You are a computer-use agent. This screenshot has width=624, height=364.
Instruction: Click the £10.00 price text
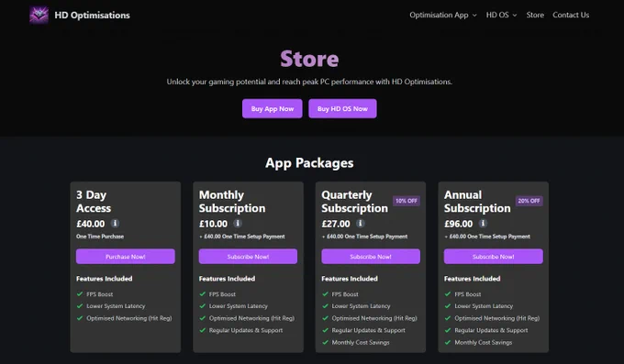point(213,224)
